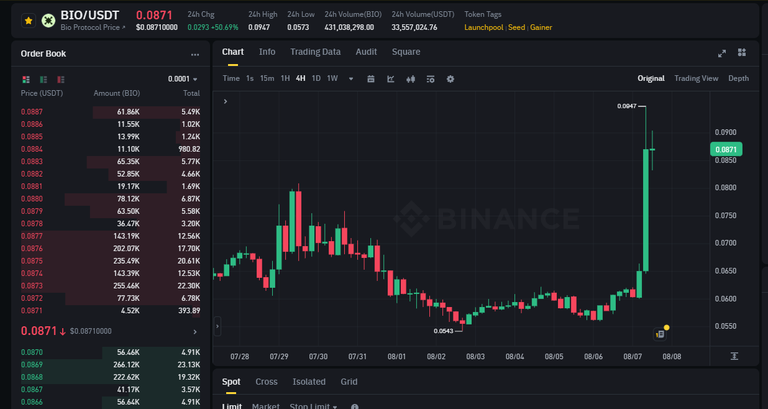The image size is (768, 409).
Task: Click the bid row at price 0.0866
Action: tap(110, 402)
